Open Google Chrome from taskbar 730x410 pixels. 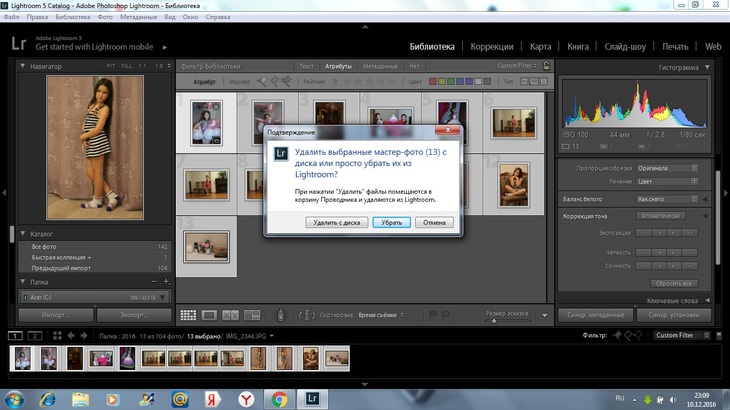(x=279, y=399)
